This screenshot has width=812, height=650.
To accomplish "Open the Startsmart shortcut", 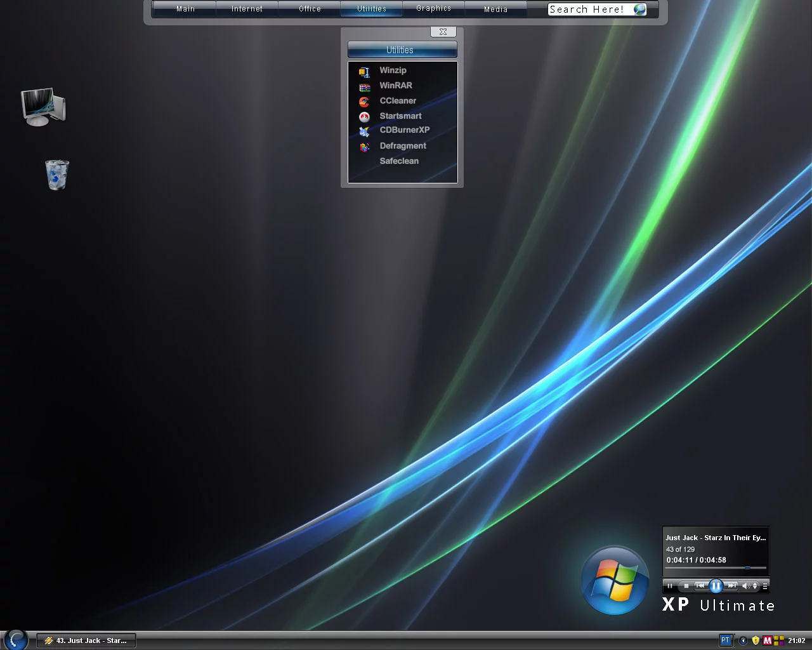I will [400, 116].
